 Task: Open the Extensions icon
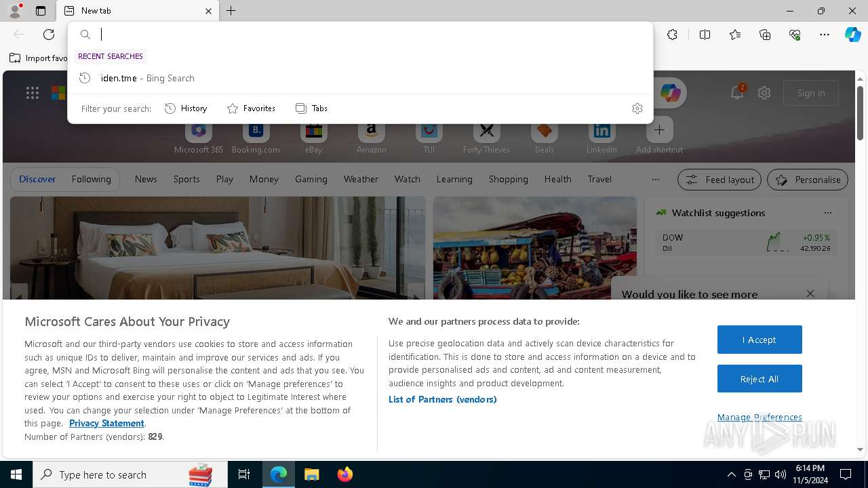coord(672,35)
